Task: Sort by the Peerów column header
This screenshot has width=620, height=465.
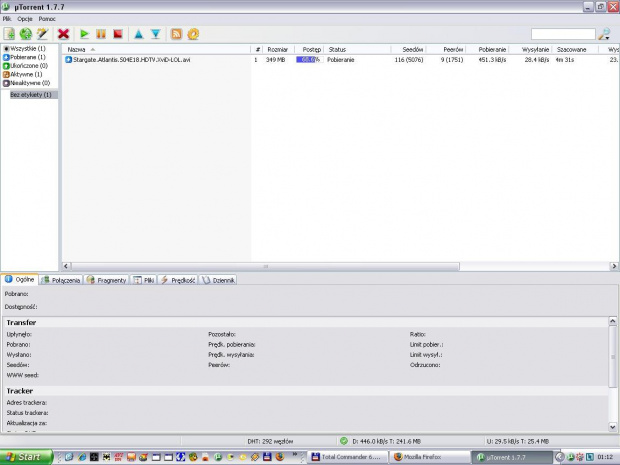Action: point(446,49)
